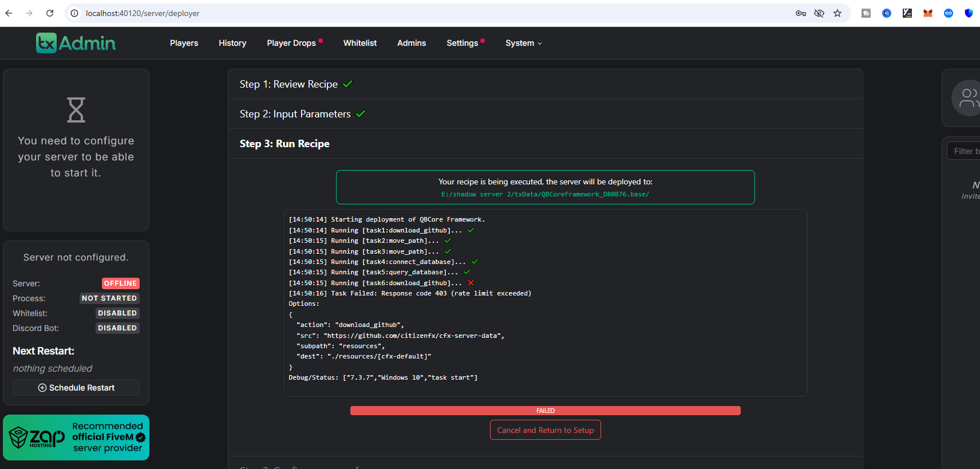
Task: Bookmark this page with the star icon
Action: coord(837,13)
